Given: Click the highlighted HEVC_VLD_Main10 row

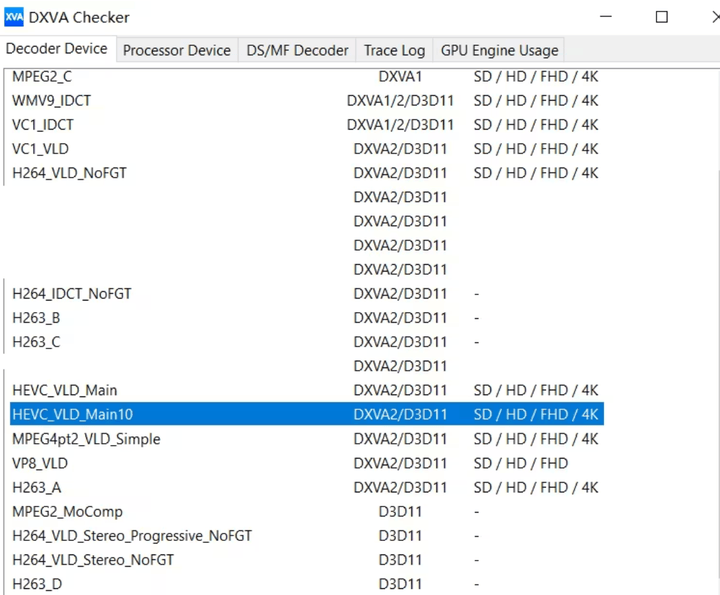Looking at the screenshot, I should tap(307, 414).
